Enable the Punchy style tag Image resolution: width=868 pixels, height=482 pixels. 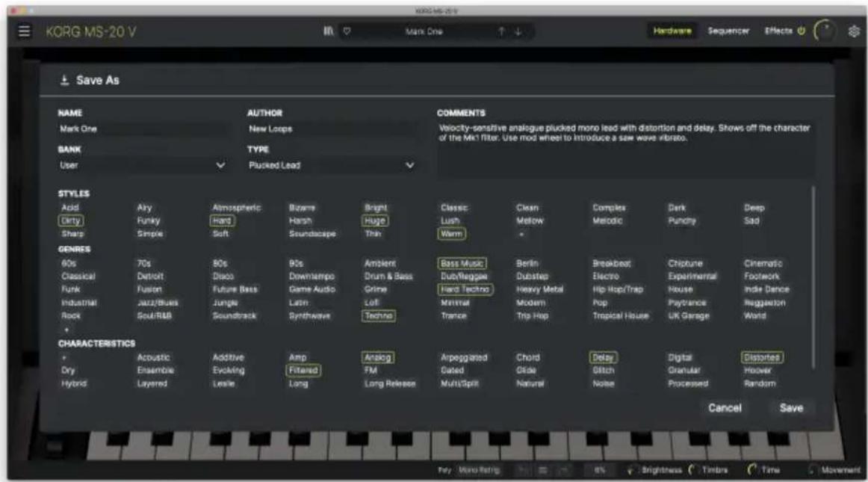click(681, 220)
